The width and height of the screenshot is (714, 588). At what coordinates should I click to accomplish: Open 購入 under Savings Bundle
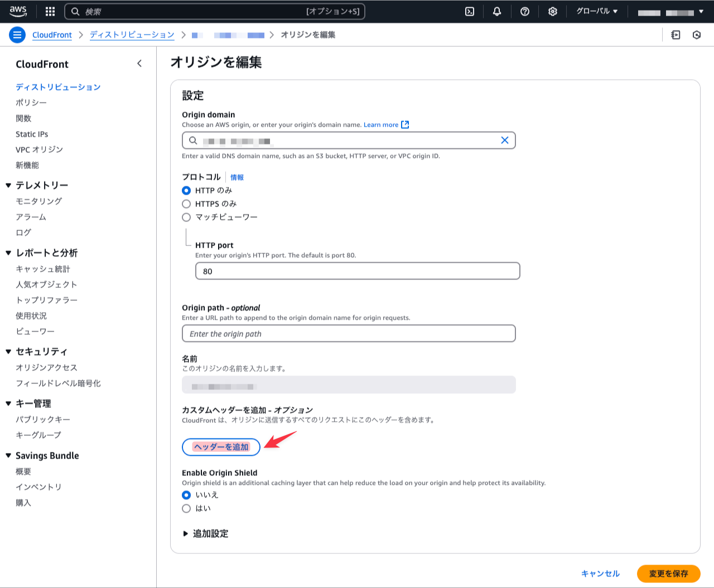point(23,503)
